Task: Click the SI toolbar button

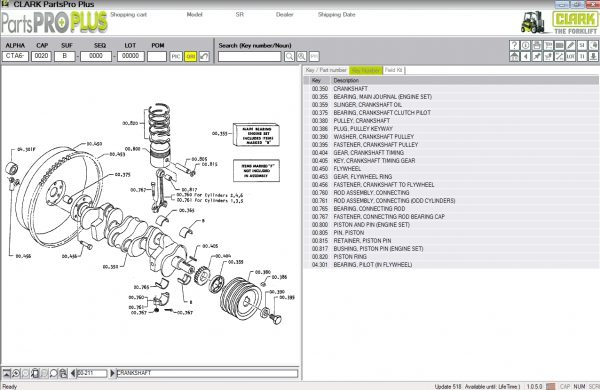Action: (x=582, y=45)
